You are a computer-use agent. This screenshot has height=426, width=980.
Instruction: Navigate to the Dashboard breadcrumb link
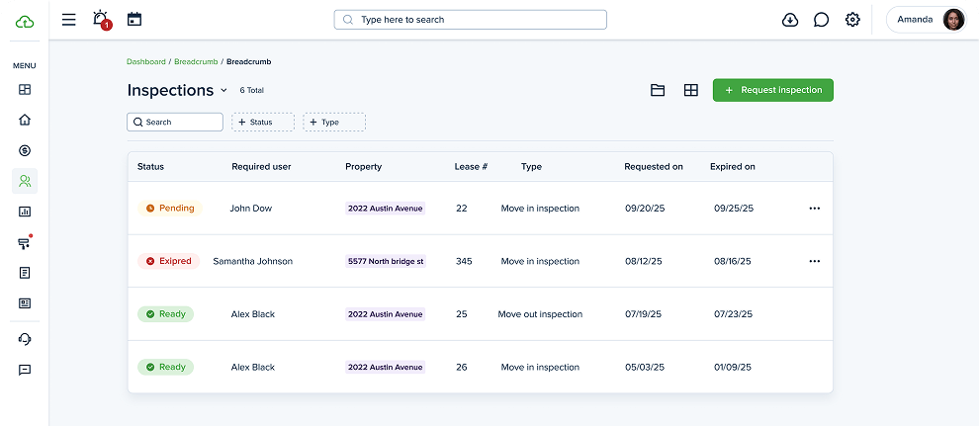pos(146,61)
